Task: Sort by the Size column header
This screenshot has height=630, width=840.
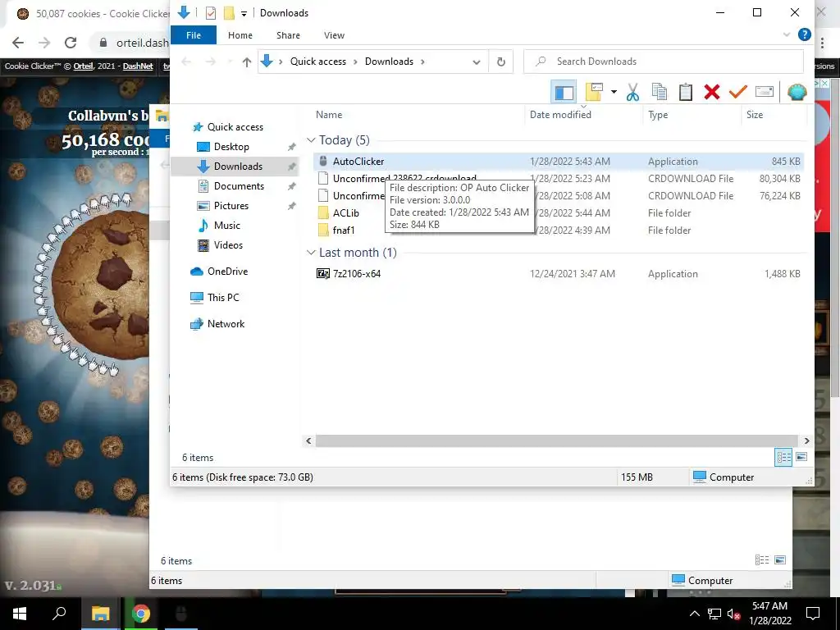Action: (x=755, y=115)
